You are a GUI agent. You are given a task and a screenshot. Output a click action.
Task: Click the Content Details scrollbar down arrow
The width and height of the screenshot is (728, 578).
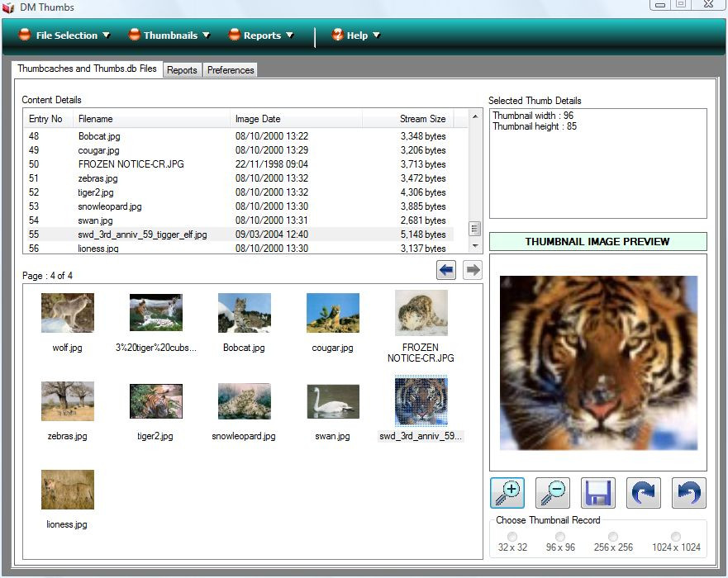pyautogui.click(x=475, y=246)
